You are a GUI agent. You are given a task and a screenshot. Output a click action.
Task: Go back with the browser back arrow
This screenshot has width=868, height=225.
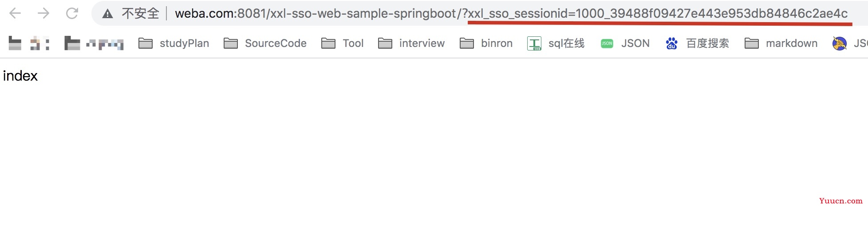pyautogui.click(x=15, y=13)
